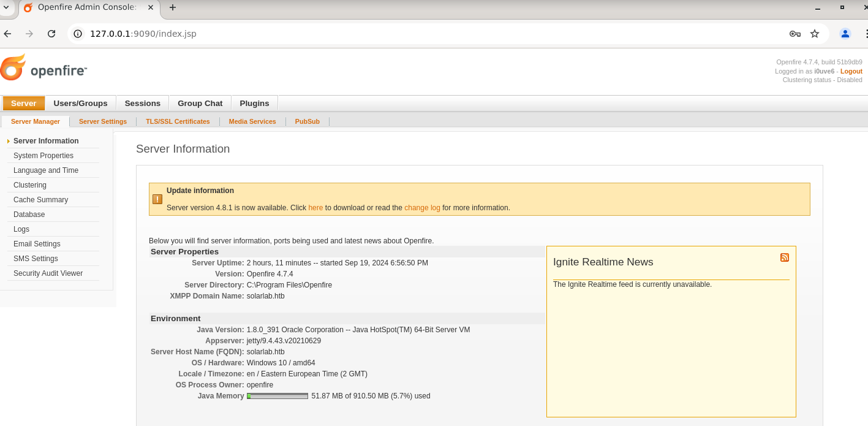Image resolution: width=868 pixels, height=426 pixels.
Task: Open the Users/Groups tab
Action: tap(80, 103)
